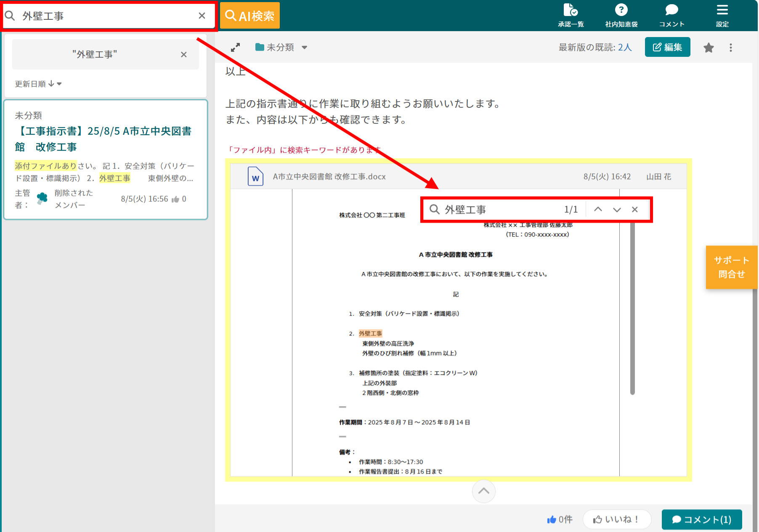Open the three-dot more options menu
The image size is (759, 532).
[x=731, y=48]
